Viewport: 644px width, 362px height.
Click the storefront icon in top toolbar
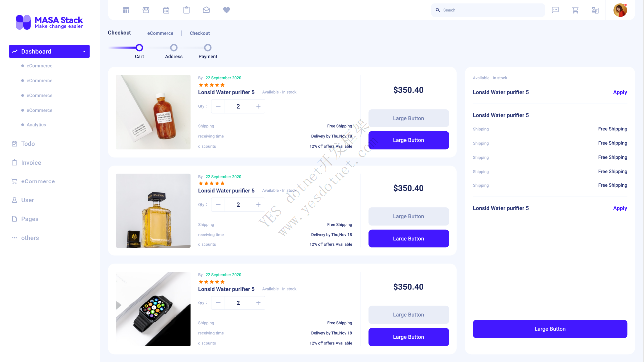click(146, 10)
